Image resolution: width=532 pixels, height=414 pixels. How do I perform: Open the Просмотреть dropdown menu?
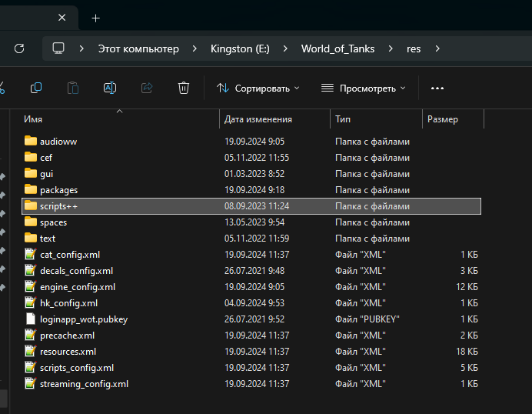[363, 88]
